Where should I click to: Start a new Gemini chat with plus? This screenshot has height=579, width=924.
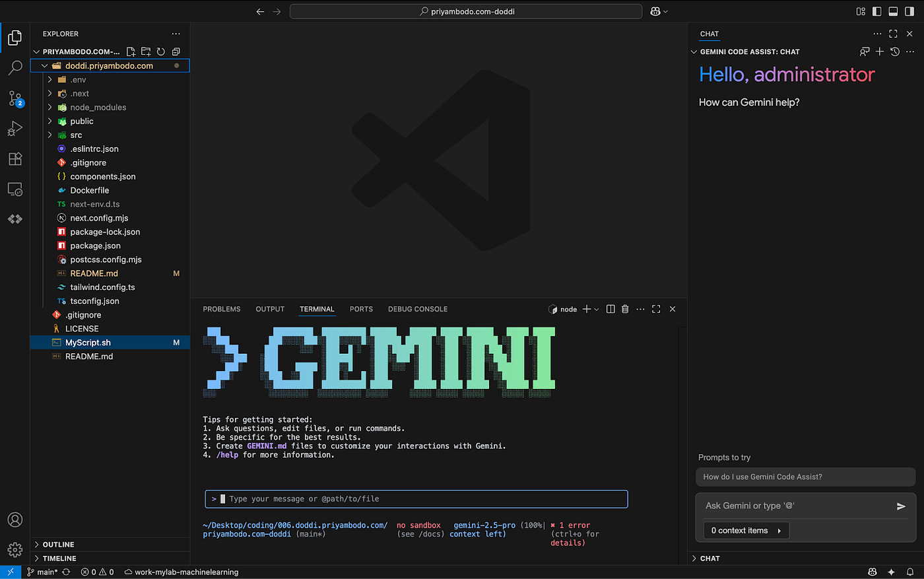(x=880, y=51)
